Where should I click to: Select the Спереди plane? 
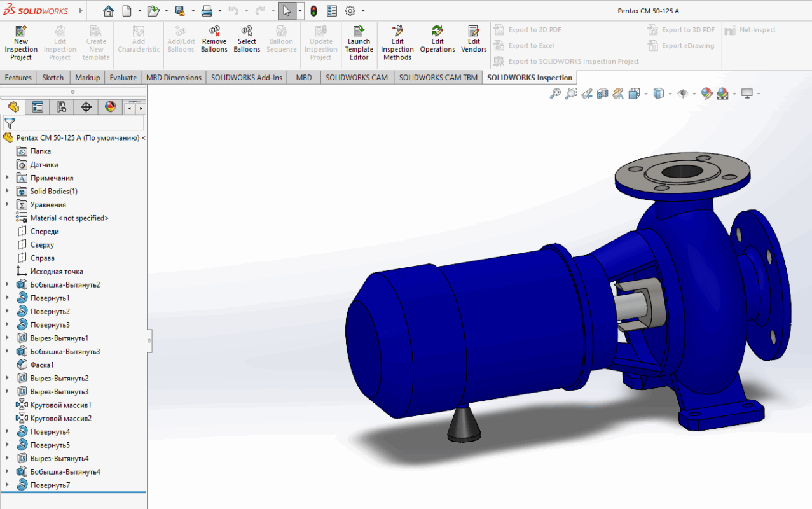tap(38, 232)
